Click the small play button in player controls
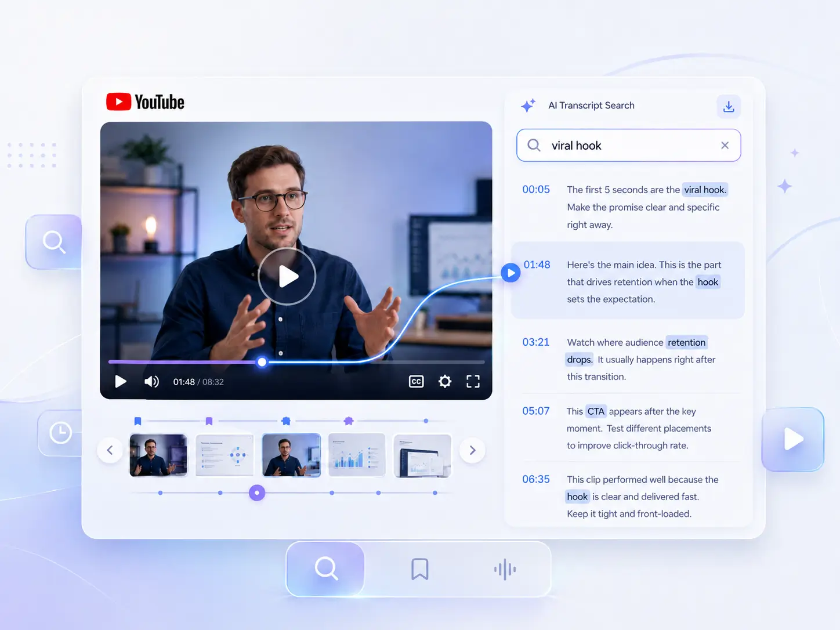Viewport: 840px width, 630px height. [x=121, y=381]
